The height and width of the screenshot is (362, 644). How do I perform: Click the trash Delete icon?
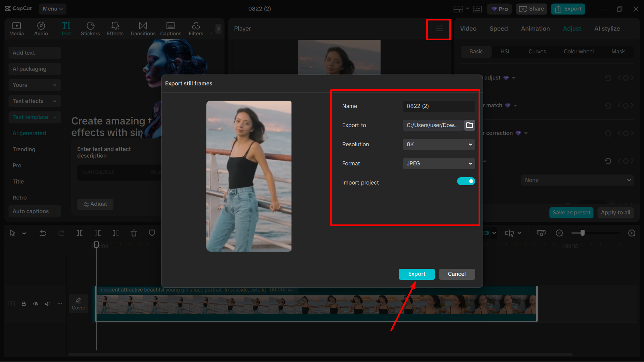(x=134, y=233)
